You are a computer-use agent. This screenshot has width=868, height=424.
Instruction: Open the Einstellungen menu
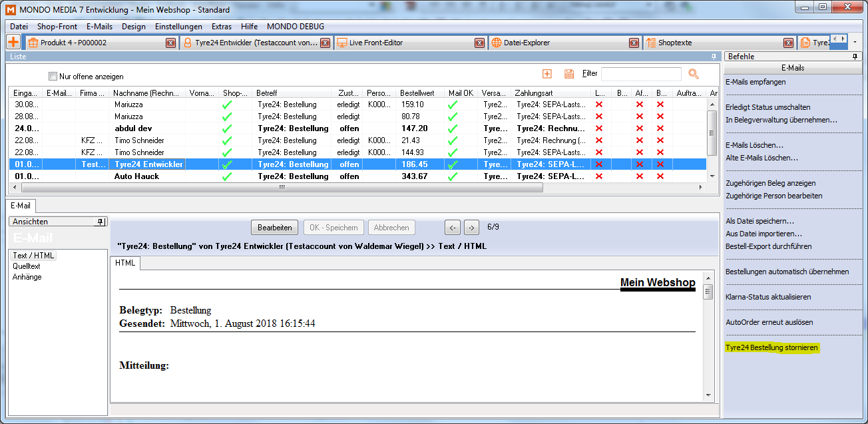(178, 27)
